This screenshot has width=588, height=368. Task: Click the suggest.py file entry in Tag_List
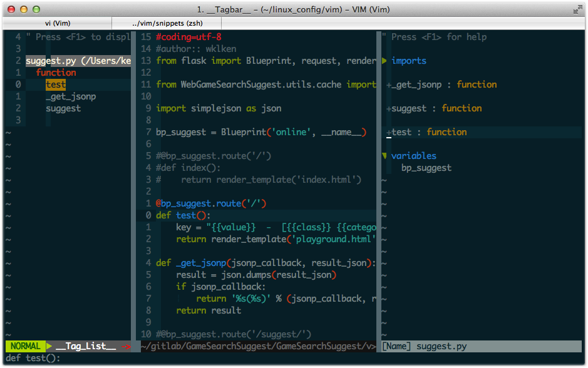coord(78,61)
